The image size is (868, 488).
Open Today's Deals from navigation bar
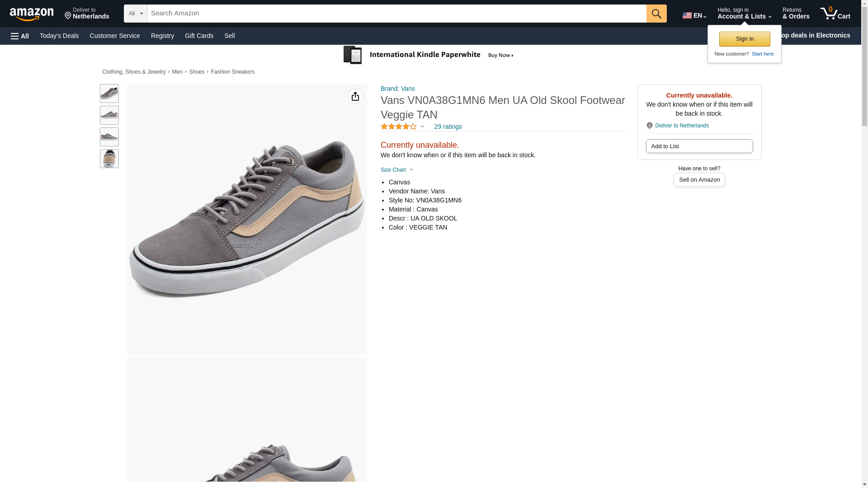point(59,36)
